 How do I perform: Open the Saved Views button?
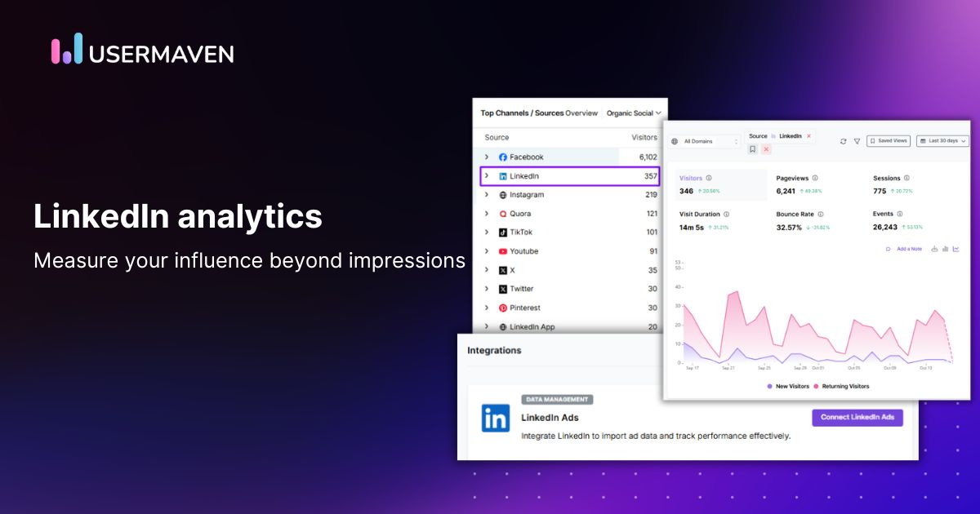click(x=888, y=141)
